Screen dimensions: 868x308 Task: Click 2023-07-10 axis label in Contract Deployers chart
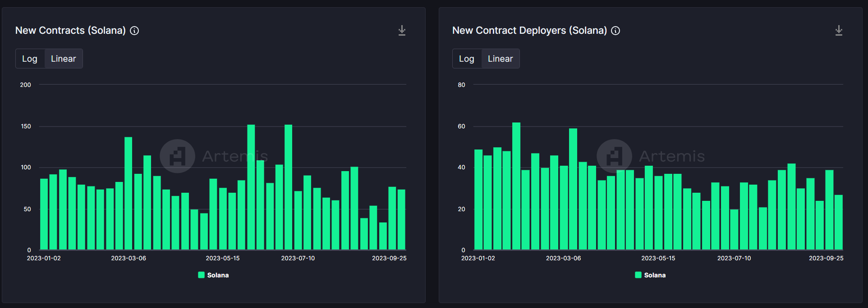(x=734, y=258)
